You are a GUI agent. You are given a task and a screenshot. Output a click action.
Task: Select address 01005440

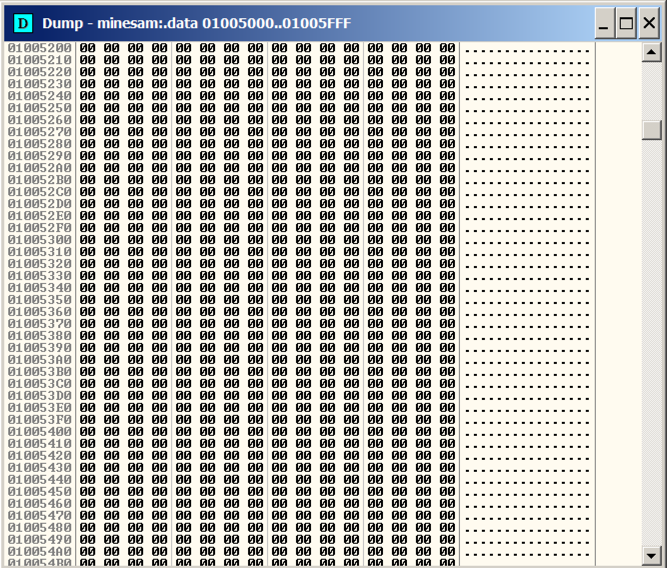(40, 480)
